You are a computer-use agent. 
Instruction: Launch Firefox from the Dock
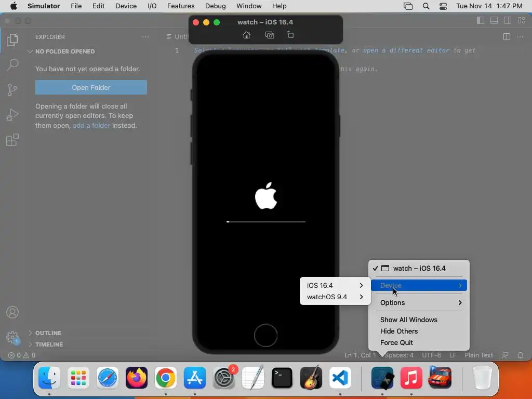(x=137, y=378)
